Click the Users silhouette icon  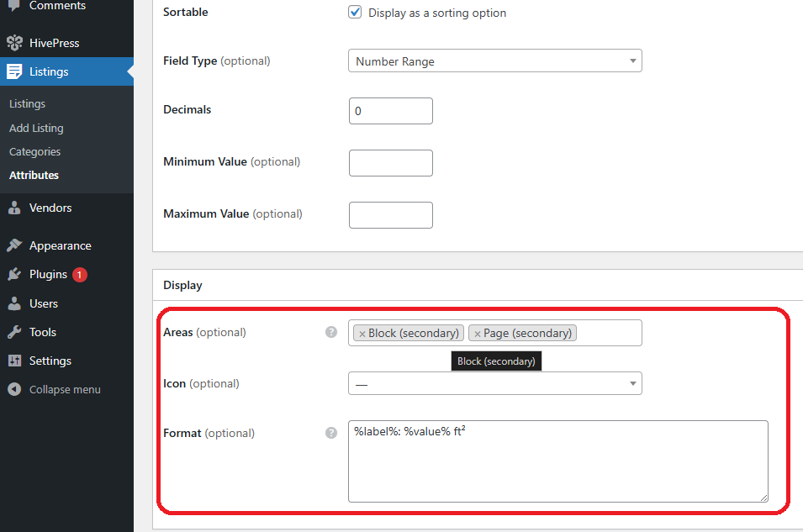point(14,303)
